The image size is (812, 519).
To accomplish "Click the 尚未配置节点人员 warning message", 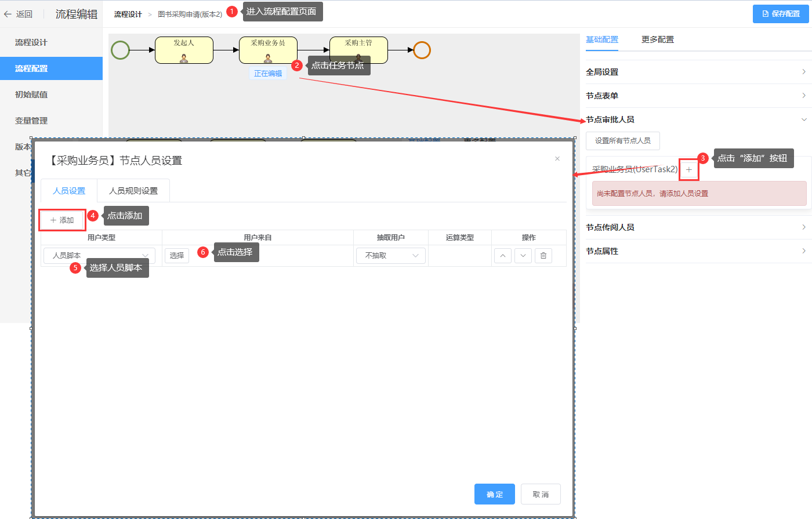I will (699, 194).
